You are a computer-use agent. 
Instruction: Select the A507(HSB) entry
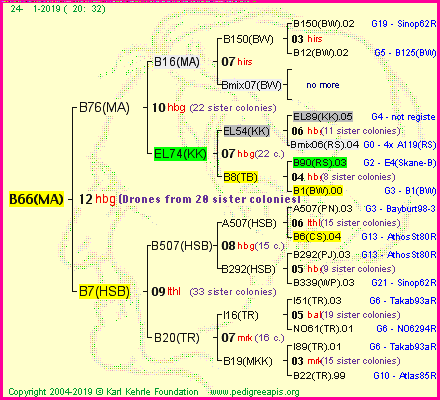tap(249, 223)
